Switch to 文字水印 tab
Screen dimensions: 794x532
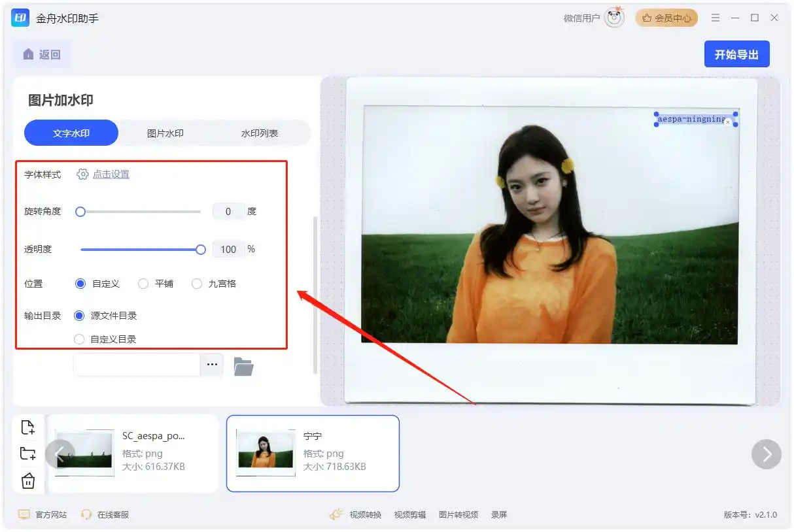pos(71,133)
